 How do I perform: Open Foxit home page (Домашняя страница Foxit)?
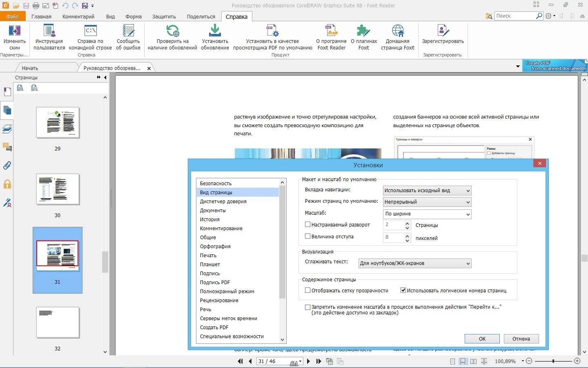pyautogui.click(x=398, y=37)
